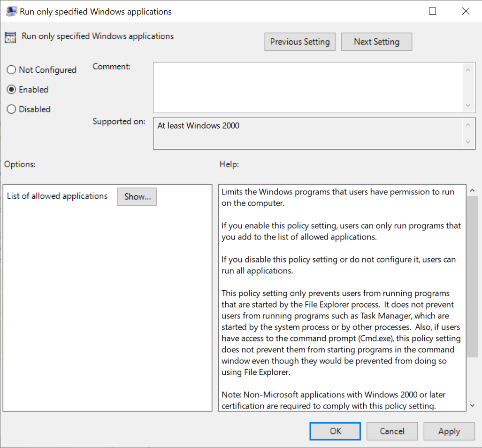Image resolution: width=482 pixels, height=448 pixels.
Task: Select the Not Configured radio button
Action: [11, 70]
